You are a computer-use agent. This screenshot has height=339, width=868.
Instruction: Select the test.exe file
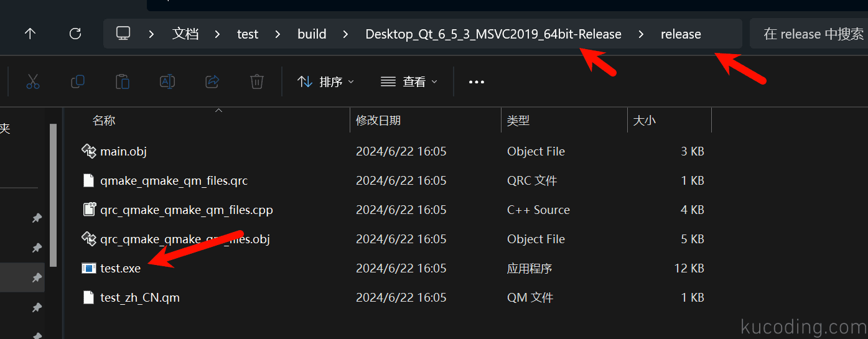[x=120, y=268]
